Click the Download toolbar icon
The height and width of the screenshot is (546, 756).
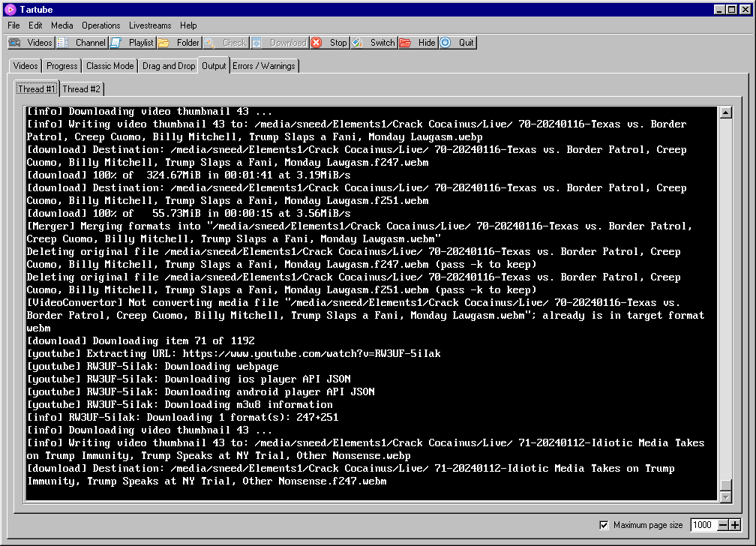click(x=257, y=43)
